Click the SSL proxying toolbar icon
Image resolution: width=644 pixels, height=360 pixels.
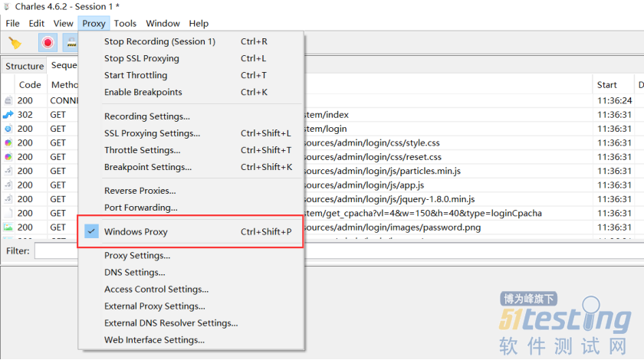click(x=71, y=43)
